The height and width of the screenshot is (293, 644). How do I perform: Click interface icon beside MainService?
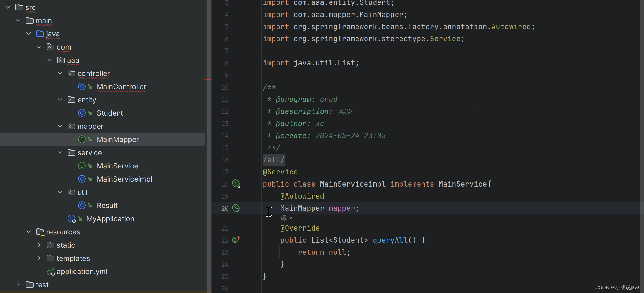pos(82,166)
